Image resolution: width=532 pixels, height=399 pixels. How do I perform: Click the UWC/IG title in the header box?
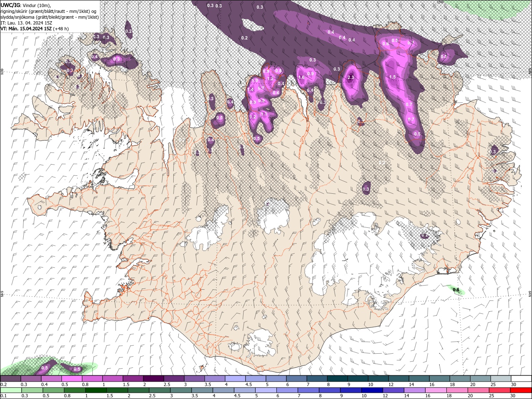(10, 5)
